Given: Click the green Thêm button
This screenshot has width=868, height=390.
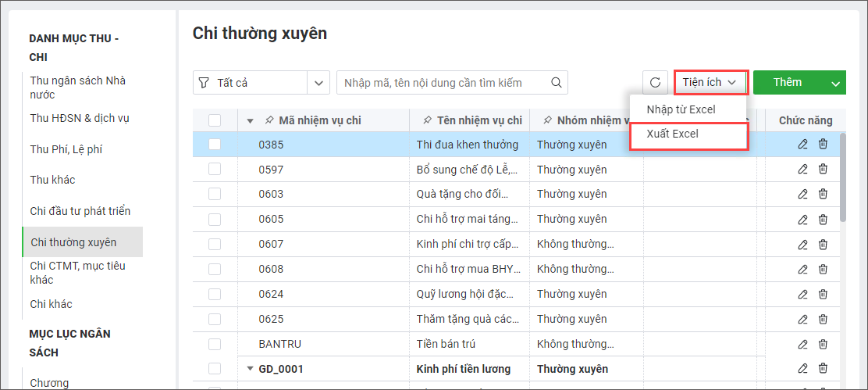Looking at the screenshot, I should [x=789, y=83].
